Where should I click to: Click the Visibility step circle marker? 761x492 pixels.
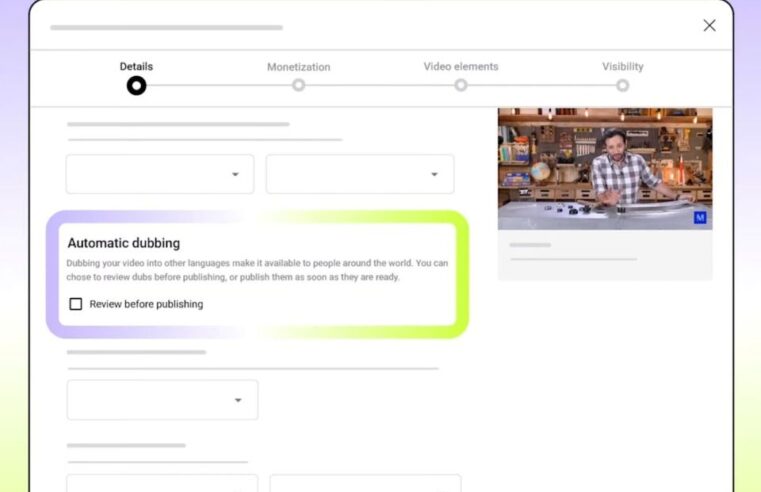coord(623,86)
